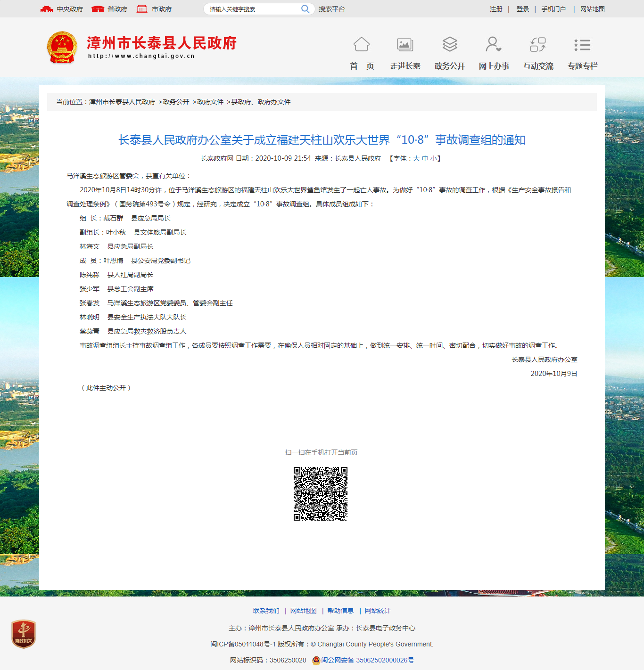Click the signature 长泰县人民政府办公室
This screenshot has width=644, height=670.
(545, 360)
